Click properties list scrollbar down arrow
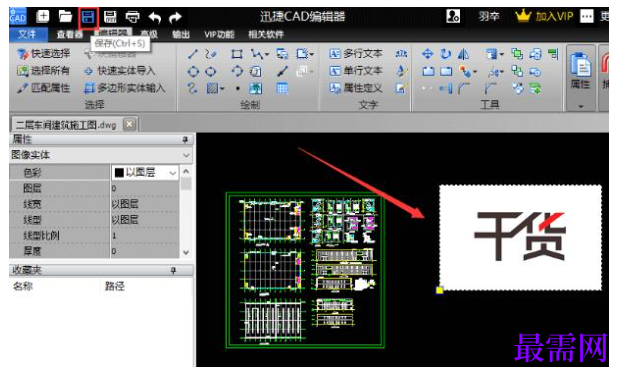Screen dimensions: 626x379 point(186,252)
